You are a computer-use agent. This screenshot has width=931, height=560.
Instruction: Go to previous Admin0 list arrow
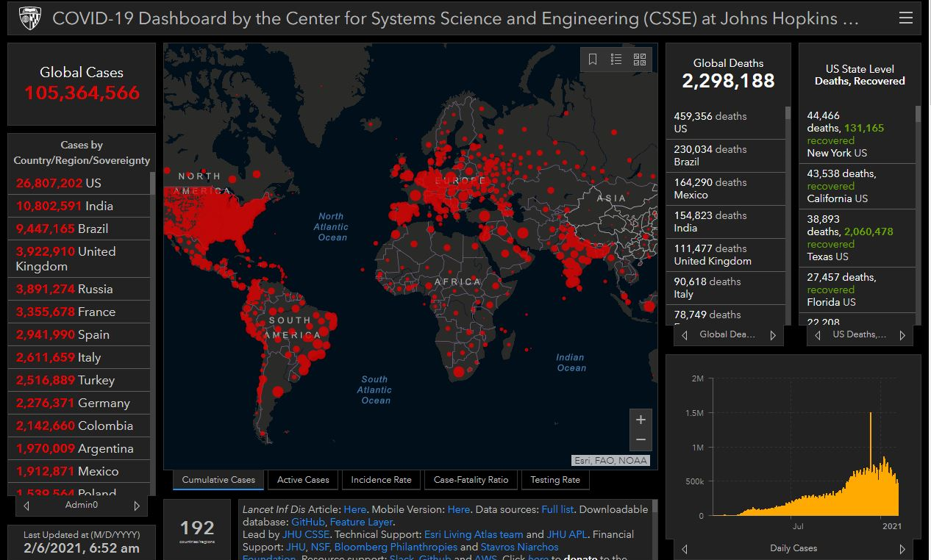coord(27,506)
